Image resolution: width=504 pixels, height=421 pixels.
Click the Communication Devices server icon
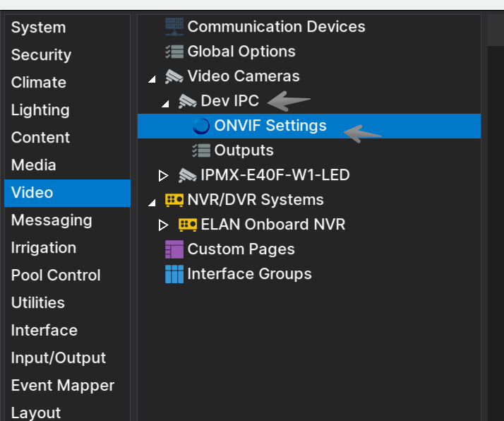[x=174, y=27]
